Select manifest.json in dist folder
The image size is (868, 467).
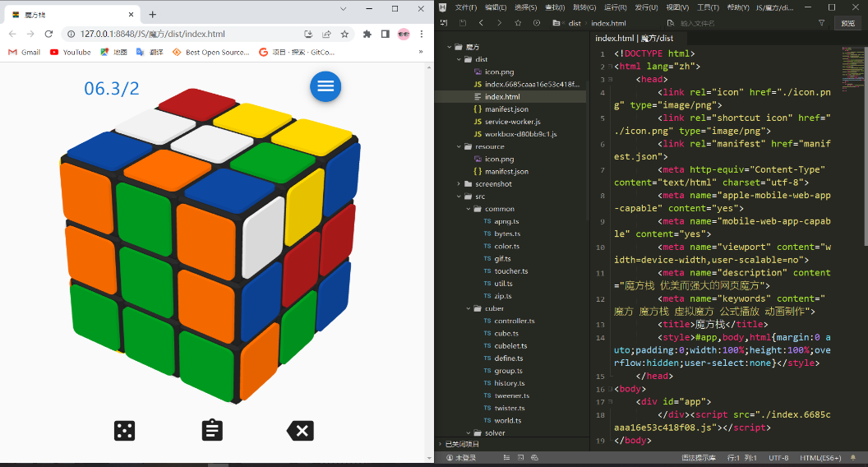[x=506, y=109]
